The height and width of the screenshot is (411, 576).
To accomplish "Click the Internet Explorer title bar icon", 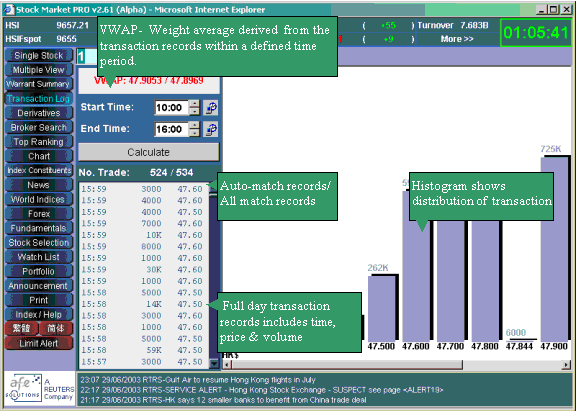I will coord(8,10).
